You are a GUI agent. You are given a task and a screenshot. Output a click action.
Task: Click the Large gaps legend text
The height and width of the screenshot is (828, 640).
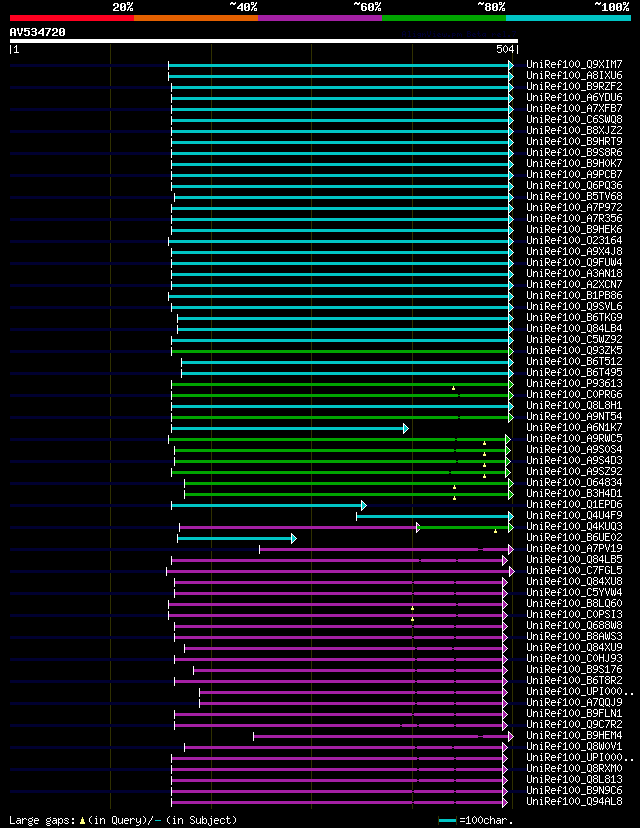click(123, 821)
